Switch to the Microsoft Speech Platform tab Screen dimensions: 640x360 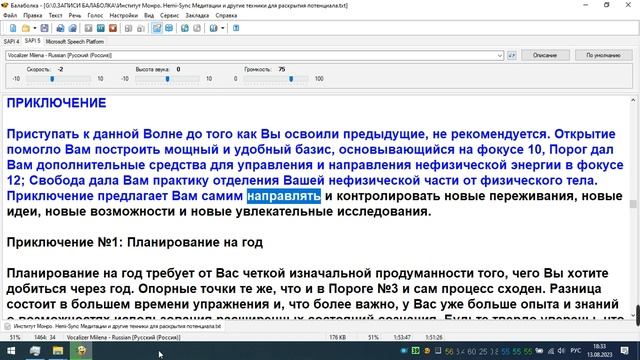click(75, 42)
